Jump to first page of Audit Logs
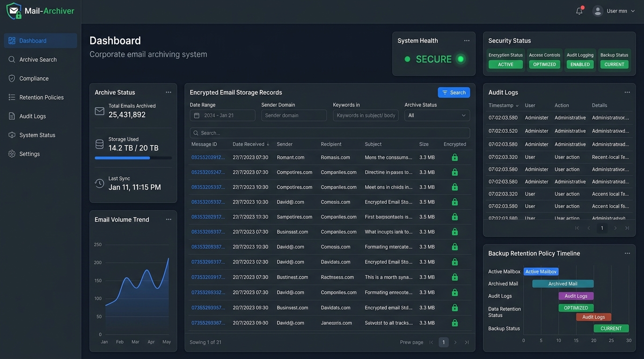This screenshot has height=359, width=644. point(577,228)
